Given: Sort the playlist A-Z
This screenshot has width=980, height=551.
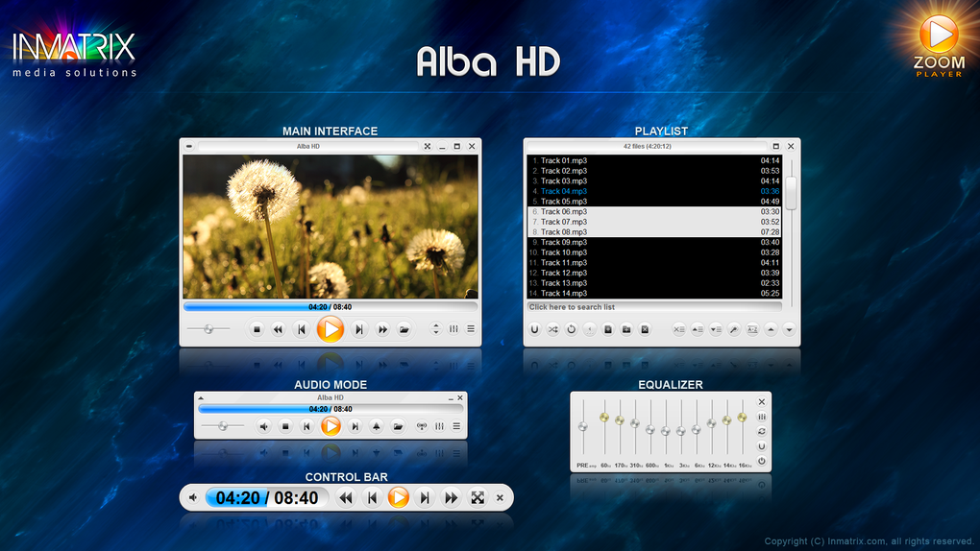Looking at the screenshot, I should coord(752,329).
